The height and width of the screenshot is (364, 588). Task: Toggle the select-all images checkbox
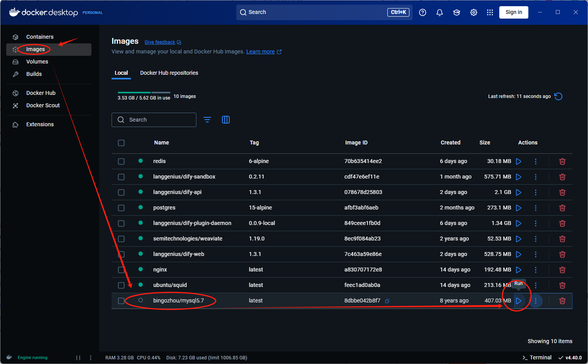121,143
